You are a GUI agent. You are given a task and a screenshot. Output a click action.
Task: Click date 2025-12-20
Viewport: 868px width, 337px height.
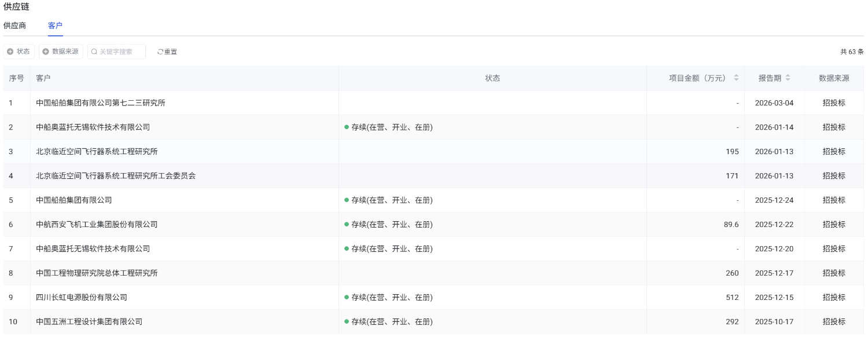click(x=774, y=249)
